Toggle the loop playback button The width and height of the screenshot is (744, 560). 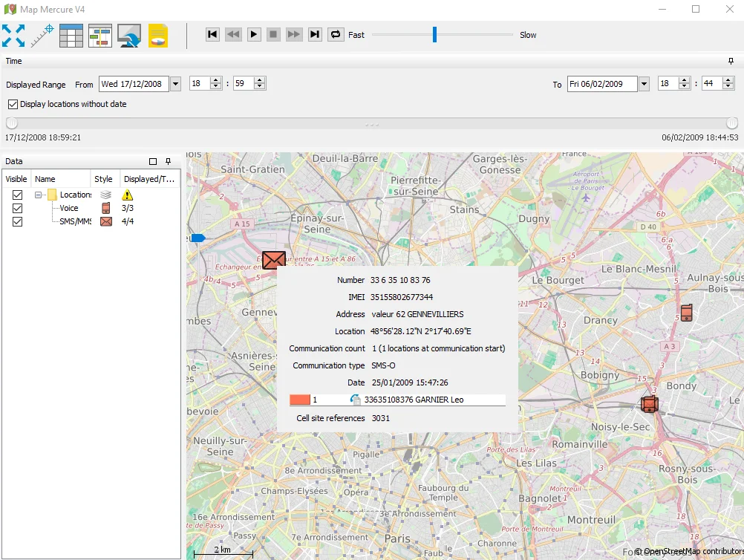[336, 34]
